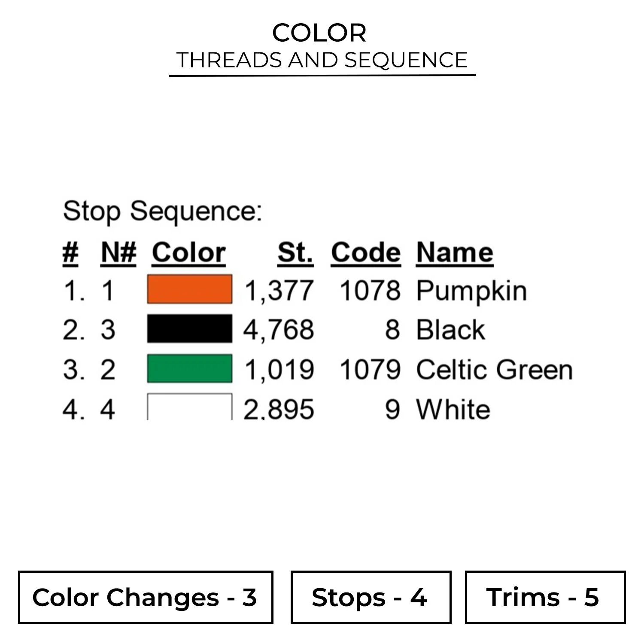Click the White color swatch
This screenshot has width=644, height=644.
pos(189,407)
